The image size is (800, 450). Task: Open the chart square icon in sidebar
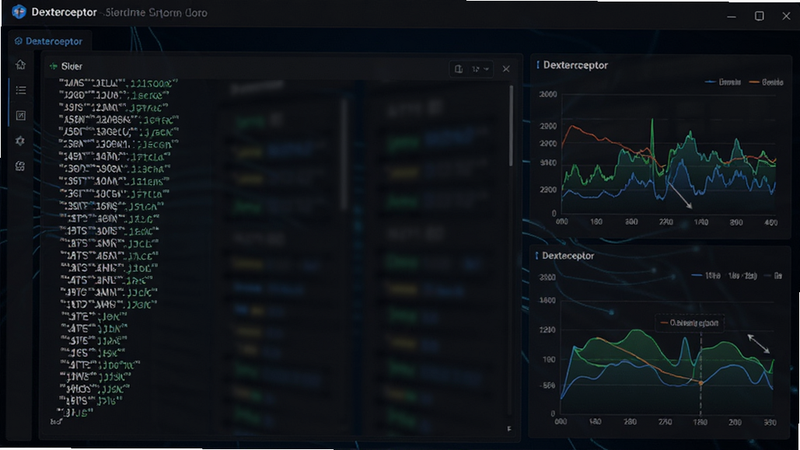[20, 116]
